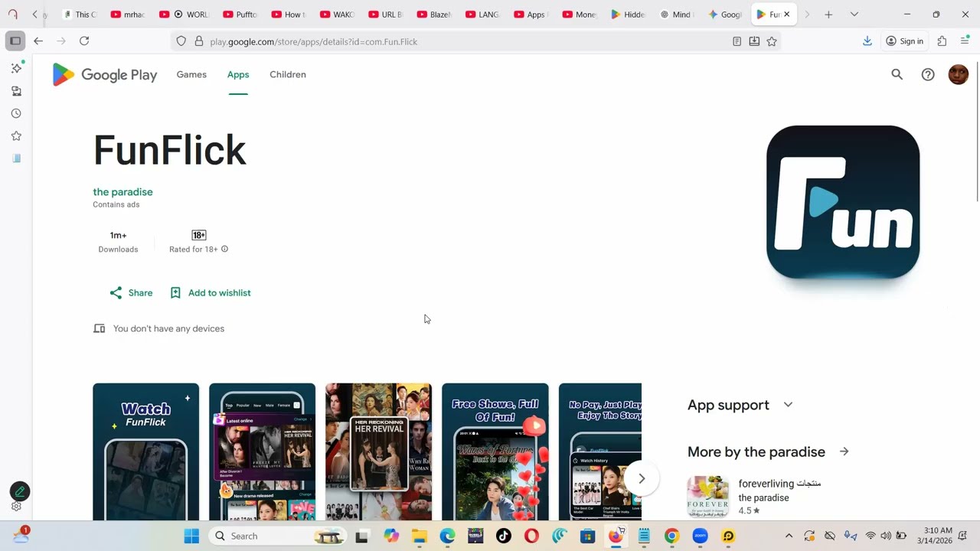Click Add to wishlist button
The image size is (980, 551).
point(210,293)
